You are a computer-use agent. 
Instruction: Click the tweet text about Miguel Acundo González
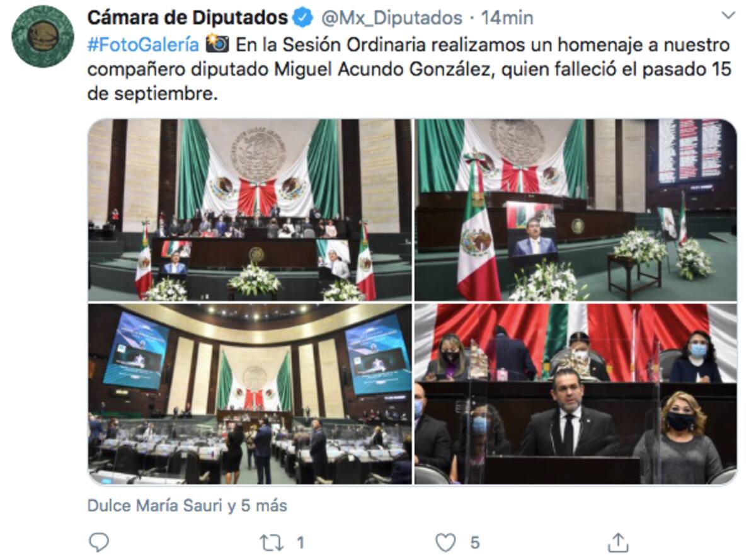pyautogui.click(x=409, y=69)
